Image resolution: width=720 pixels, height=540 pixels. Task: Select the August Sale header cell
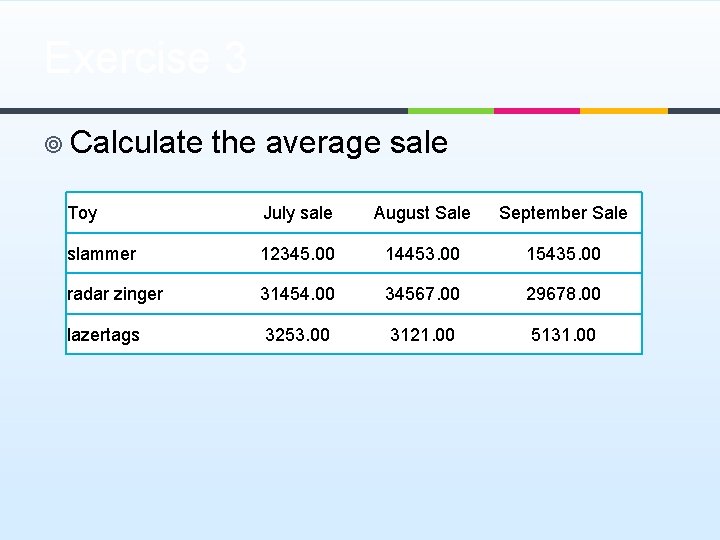pyautogui.click(x=422, y=213)
